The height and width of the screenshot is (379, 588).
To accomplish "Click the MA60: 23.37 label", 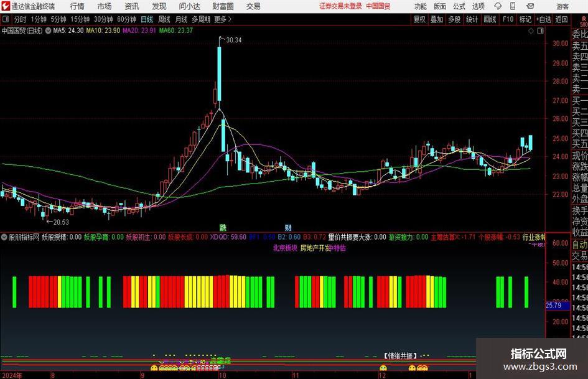I will pos(176,30).
